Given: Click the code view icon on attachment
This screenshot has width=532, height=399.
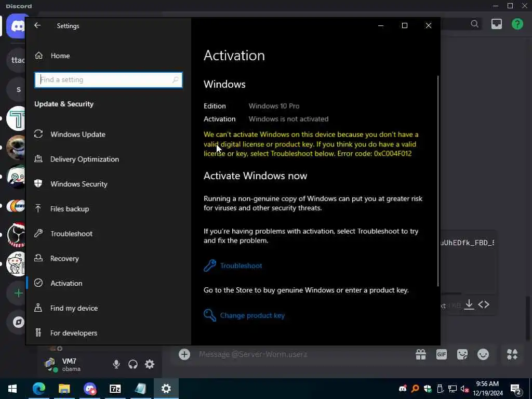Looking at the screenshot, I should (484, 304).
